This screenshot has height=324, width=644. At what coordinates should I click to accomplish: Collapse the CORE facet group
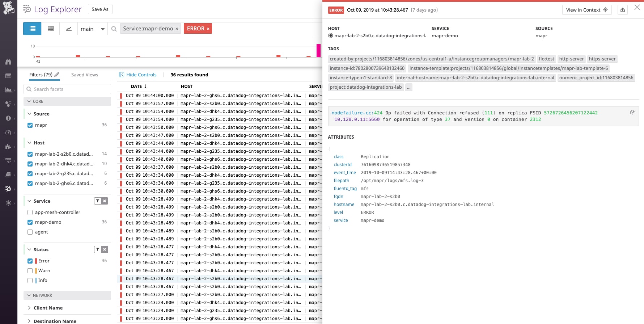29,101
